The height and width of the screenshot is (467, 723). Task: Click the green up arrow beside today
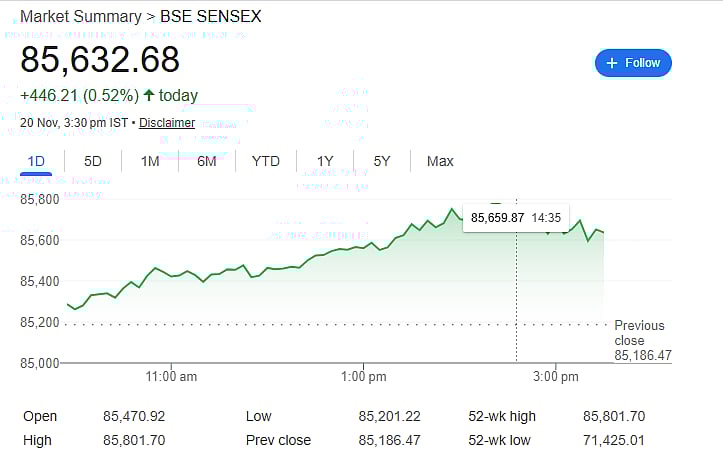(149, 96)
